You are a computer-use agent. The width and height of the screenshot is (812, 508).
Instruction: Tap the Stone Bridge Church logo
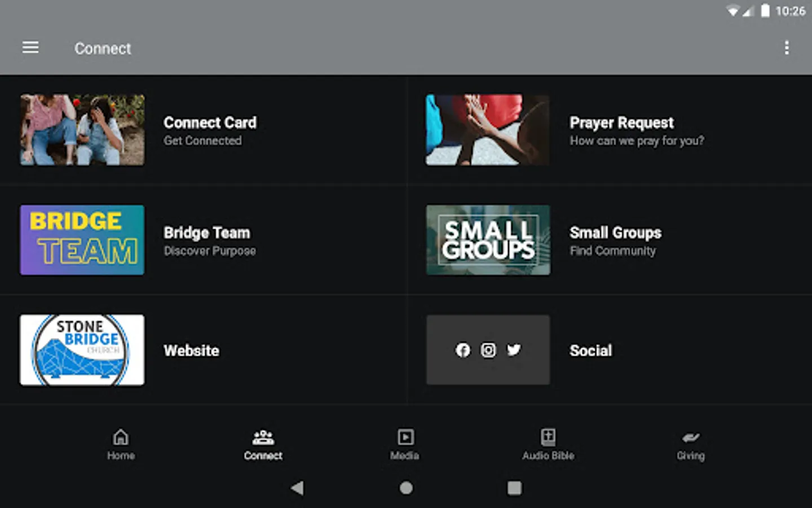(x=82, y=349)
